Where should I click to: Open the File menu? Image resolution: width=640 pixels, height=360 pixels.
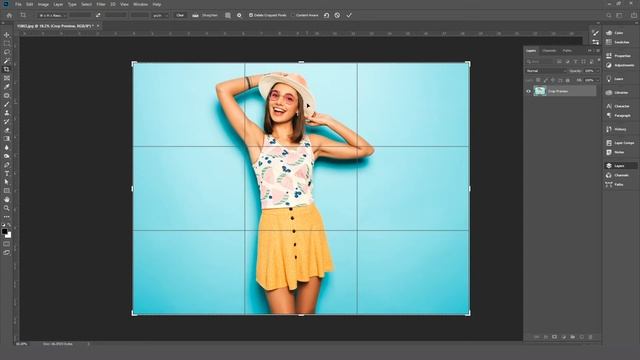pyautogui.click(x=18, y=4)
